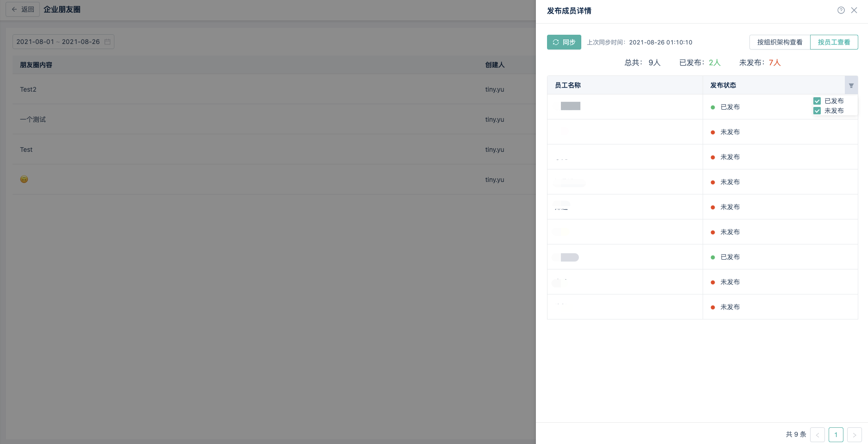Click the calendar icon in date range
The height and width of the screenshot is (444, 868).
click(x=107, y=42)
